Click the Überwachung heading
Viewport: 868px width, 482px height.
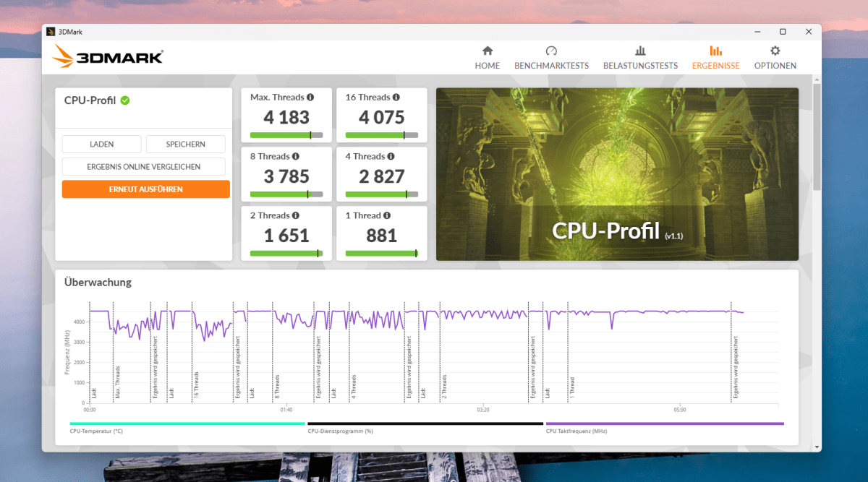(98, 283)
